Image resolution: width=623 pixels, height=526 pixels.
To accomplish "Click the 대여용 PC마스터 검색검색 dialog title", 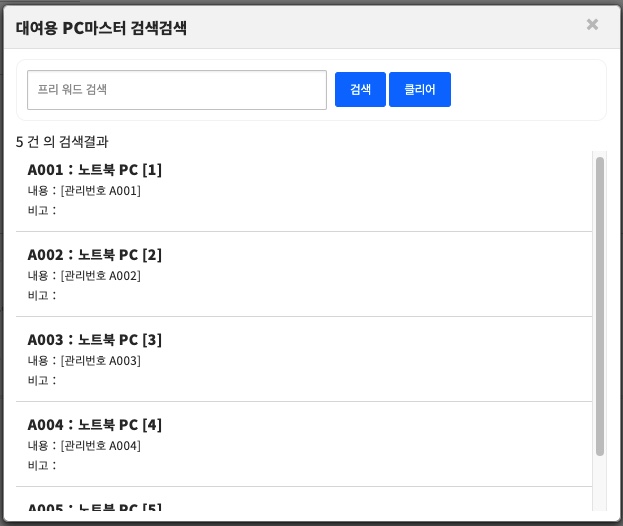I will point(101,27).
